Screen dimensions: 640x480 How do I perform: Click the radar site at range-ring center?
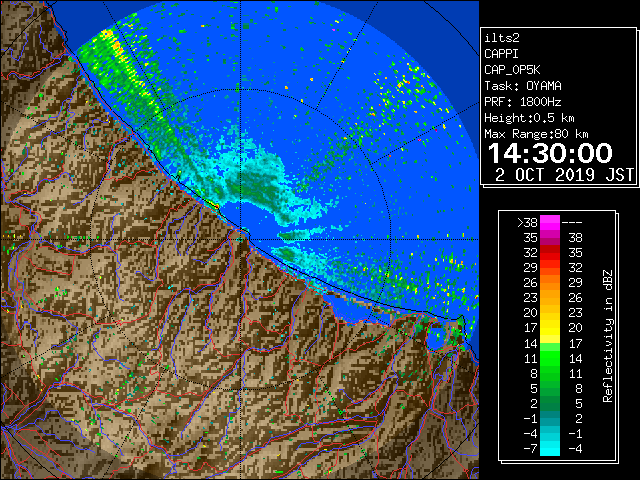(240, 239)
